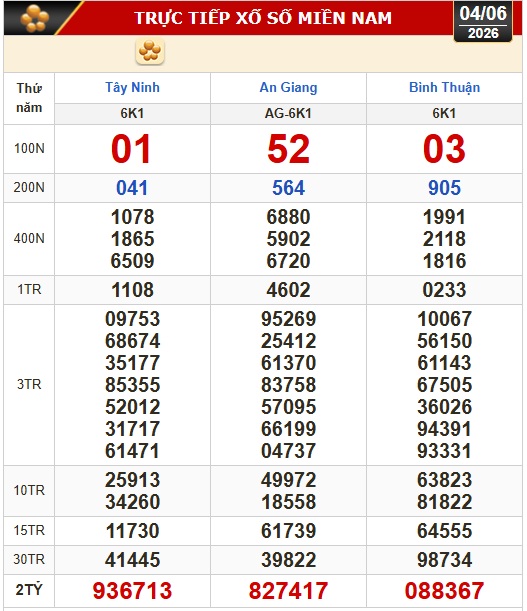
Task: Click An Giang jackpot number 827417
Action: pyautogui.click(x=288, y=590)
